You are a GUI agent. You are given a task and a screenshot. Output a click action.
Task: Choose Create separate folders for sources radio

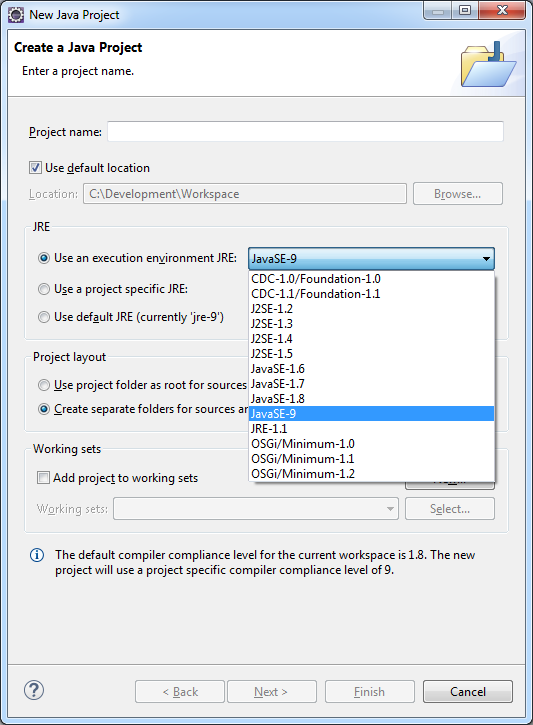44,409
